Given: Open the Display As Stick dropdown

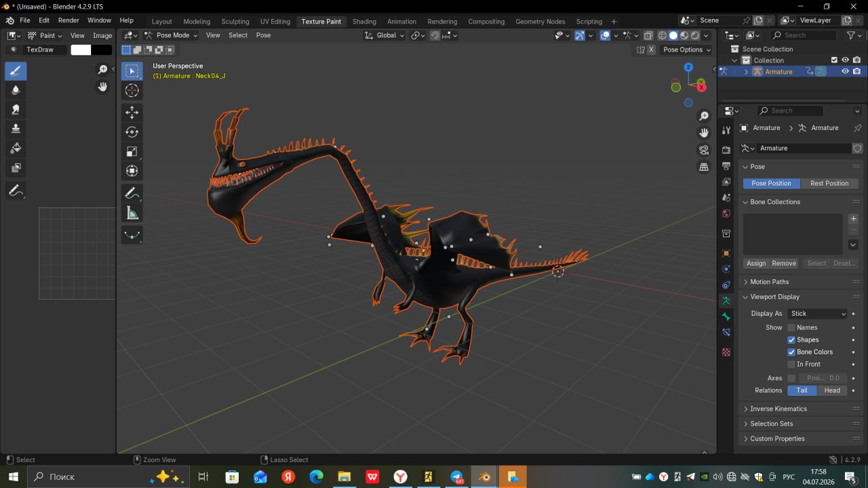Looking at the screenshot, I should (818, 313).
